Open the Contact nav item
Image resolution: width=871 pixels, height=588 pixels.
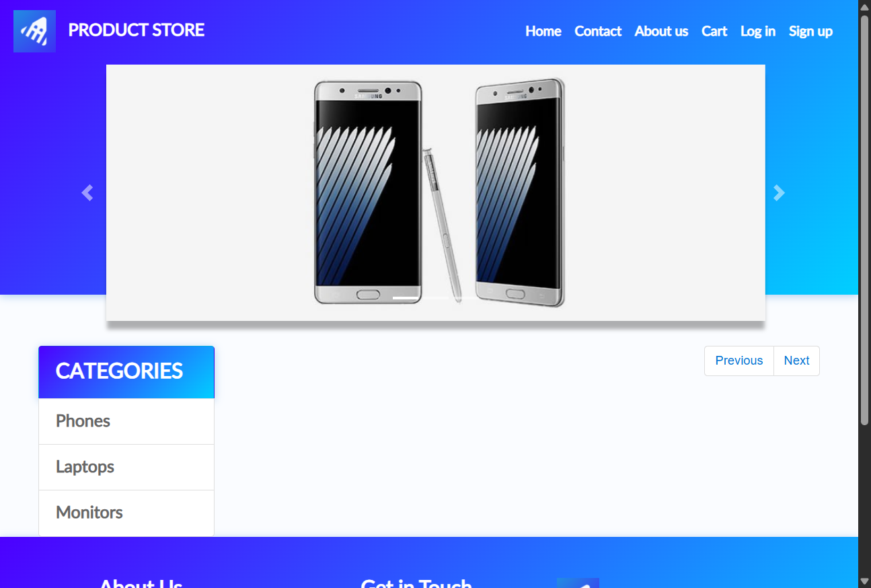click(x=598, y=31)
